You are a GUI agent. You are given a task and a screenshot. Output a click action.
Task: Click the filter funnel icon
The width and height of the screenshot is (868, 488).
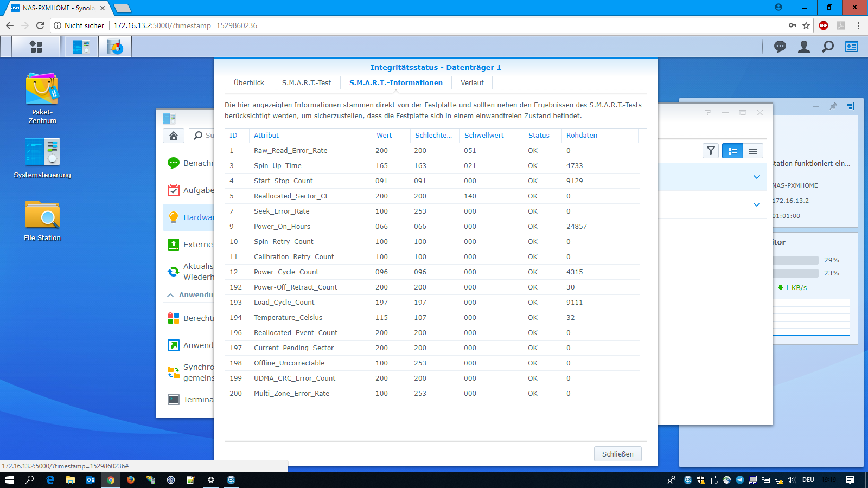[x=711, y=151]
